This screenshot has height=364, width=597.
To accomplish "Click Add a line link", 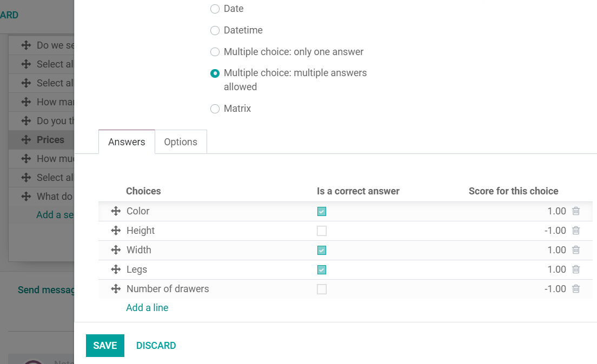I will (x=147, y=308).
